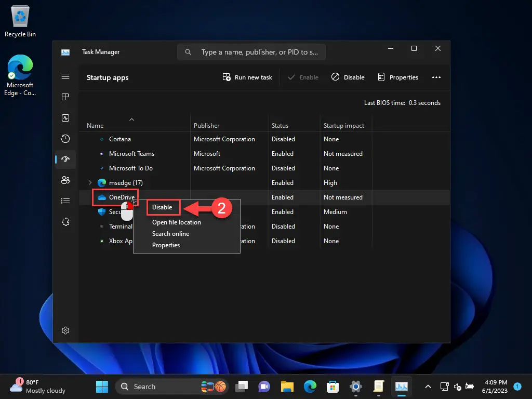This screenshot has width=532, height=399.
Task: Open the Performance page in sidebar
Action: [65, 118]
